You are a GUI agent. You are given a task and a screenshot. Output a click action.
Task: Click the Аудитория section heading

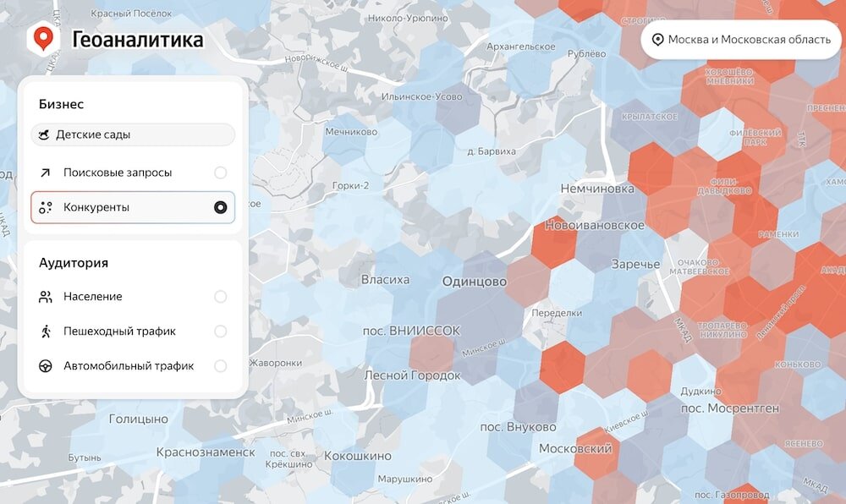tap(74, 263)
